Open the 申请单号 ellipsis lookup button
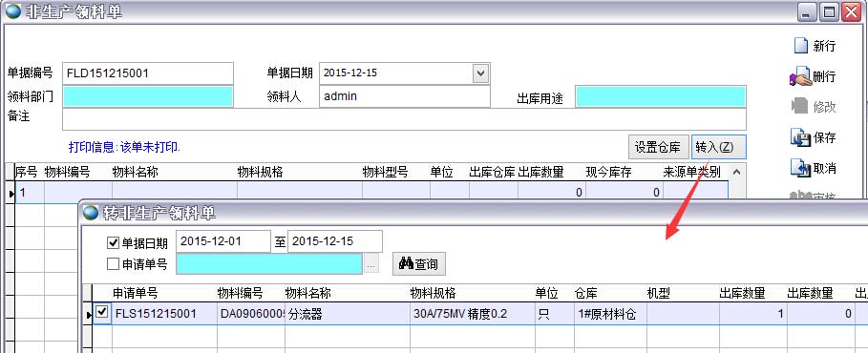Image resolution: width=868 pixels, height=353 pixels. click(370, 264)
